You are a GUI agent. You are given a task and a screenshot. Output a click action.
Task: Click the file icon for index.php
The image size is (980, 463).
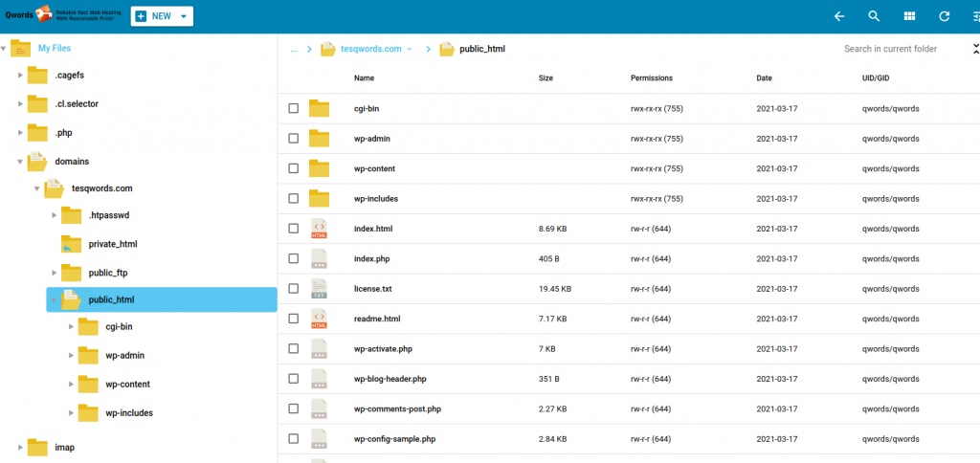coord(319,258)
